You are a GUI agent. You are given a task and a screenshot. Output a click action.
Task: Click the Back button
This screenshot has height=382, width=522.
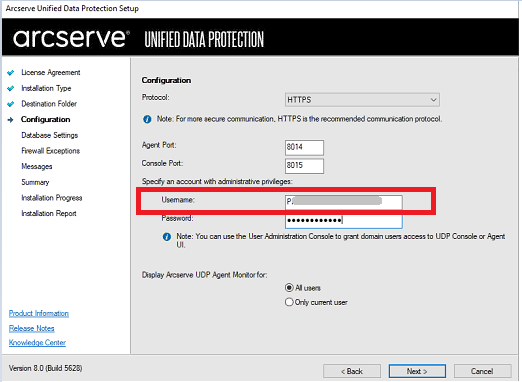click(352, 371)
